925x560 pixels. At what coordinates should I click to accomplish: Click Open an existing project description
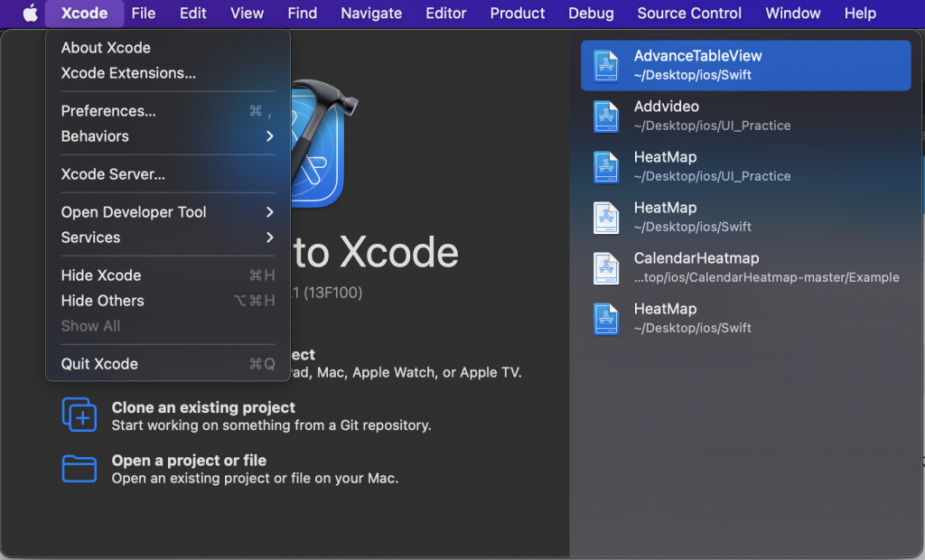click(x=255, y=478)
